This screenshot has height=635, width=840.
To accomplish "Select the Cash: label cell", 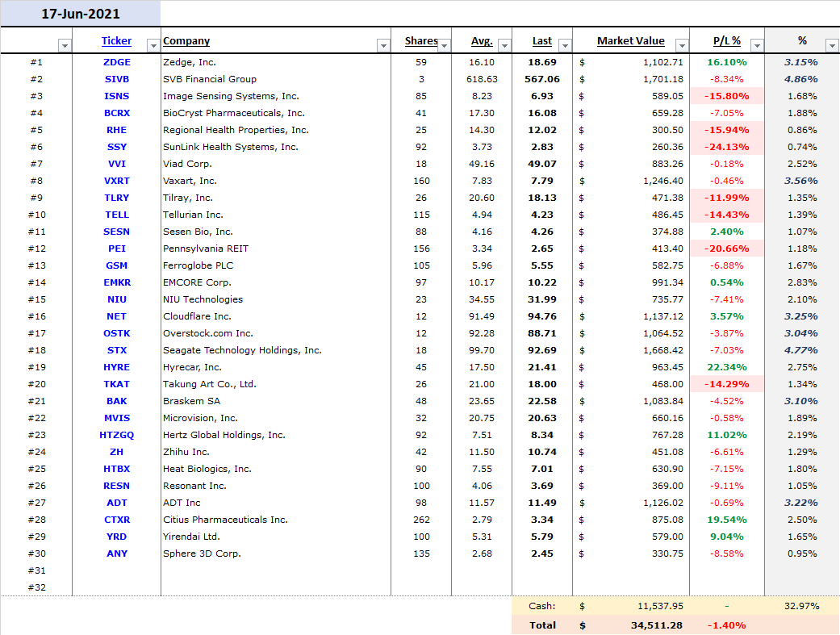I will pyautogui.click(x=542, y=606).
